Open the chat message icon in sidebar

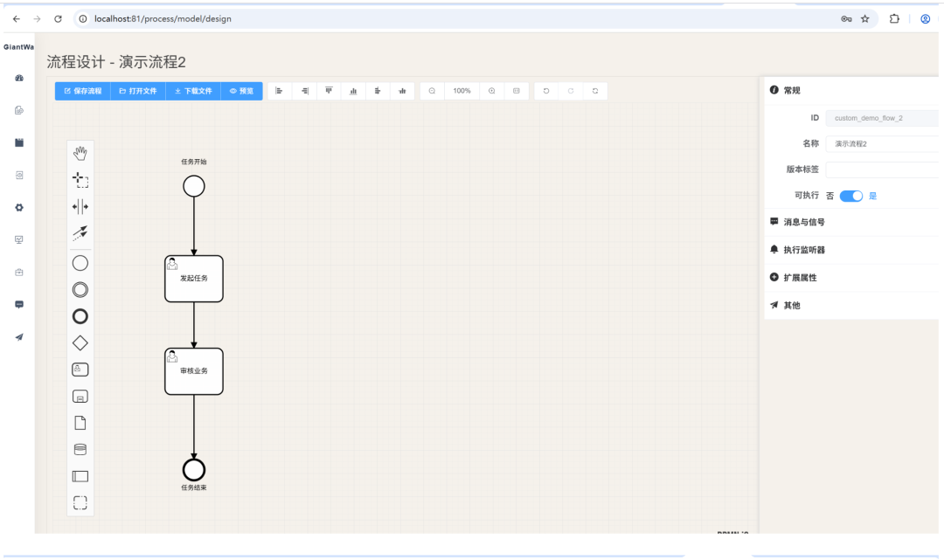[x=19, y=304]
